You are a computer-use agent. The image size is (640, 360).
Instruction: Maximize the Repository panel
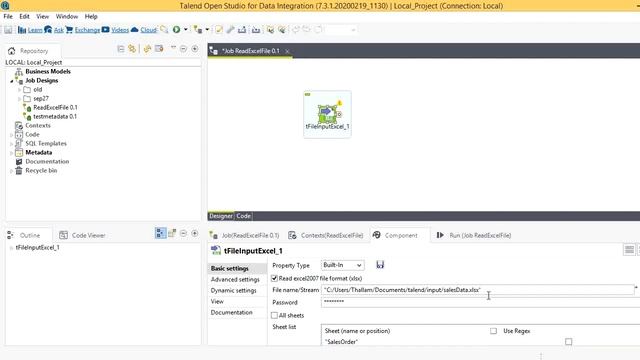195,49
